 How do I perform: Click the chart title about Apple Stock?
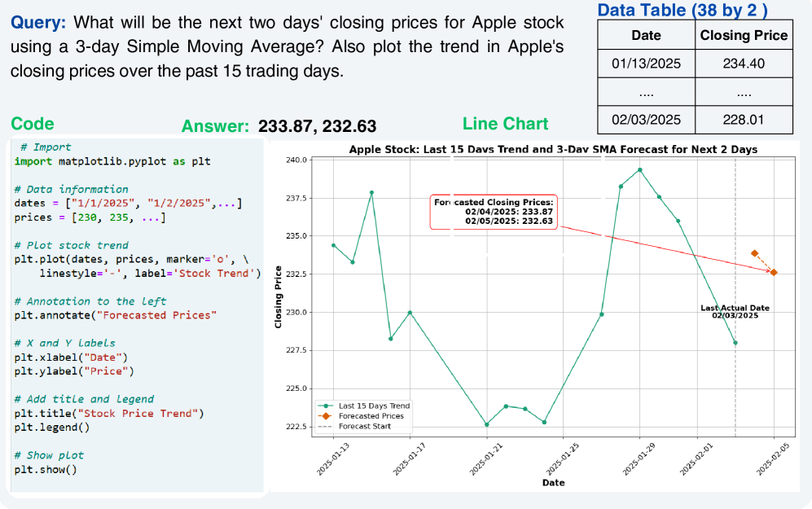[553, 149]
